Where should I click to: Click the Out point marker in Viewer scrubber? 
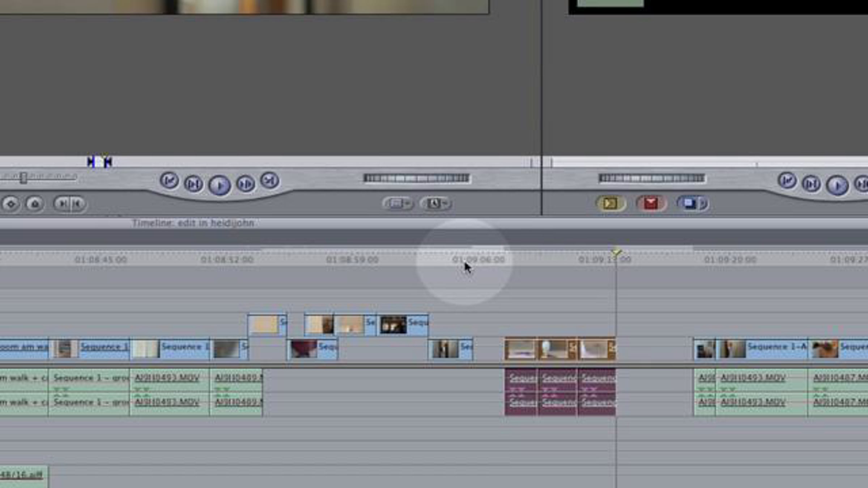pos(108,162)
